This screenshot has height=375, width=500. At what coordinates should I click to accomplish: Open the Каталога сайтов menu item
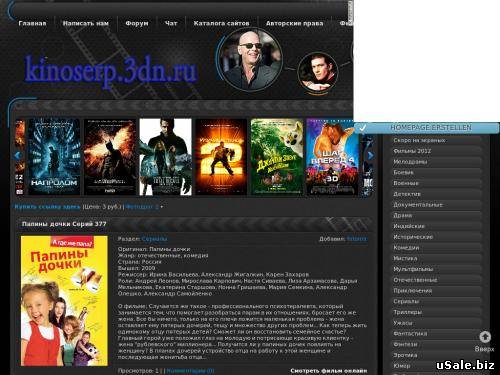point(221,23)
